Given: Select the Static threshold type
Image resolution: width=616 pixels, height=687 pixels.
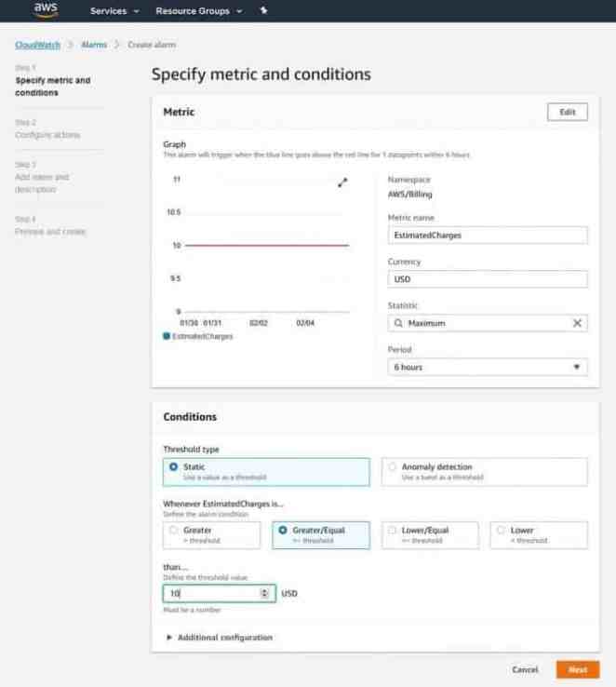Looking at the screenshot, I should 266,472.
